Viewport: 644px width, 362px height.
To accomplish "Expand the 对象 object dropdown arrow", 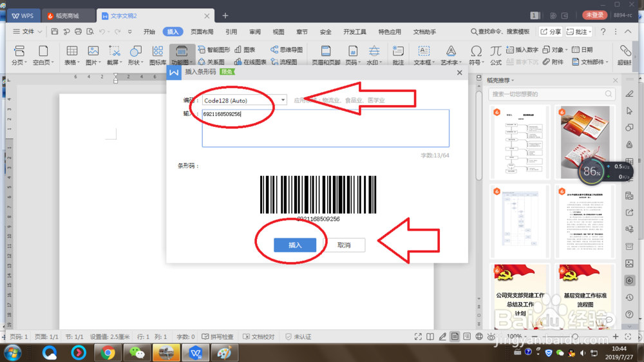I will click(567, 50).
